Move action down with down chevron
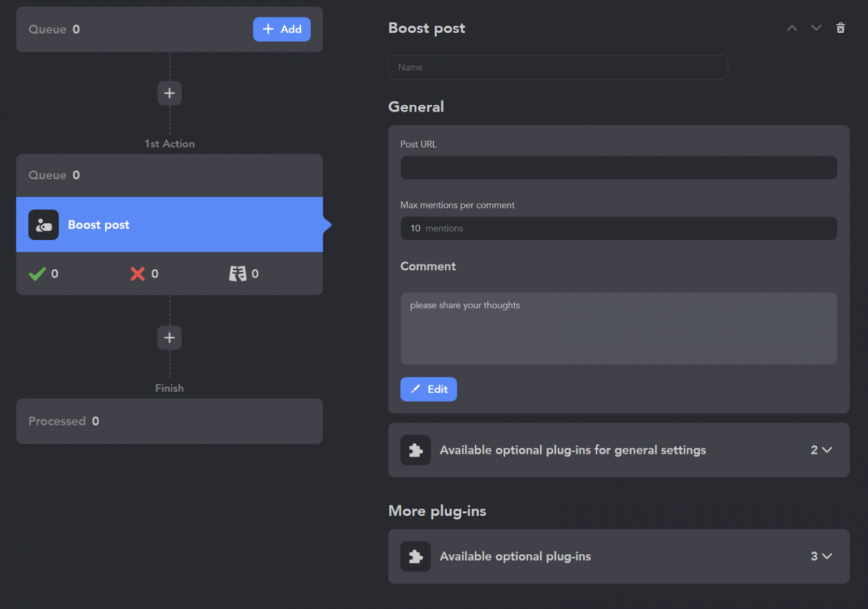Viewport: 868px width, 609px height. [x=816, y=28]
